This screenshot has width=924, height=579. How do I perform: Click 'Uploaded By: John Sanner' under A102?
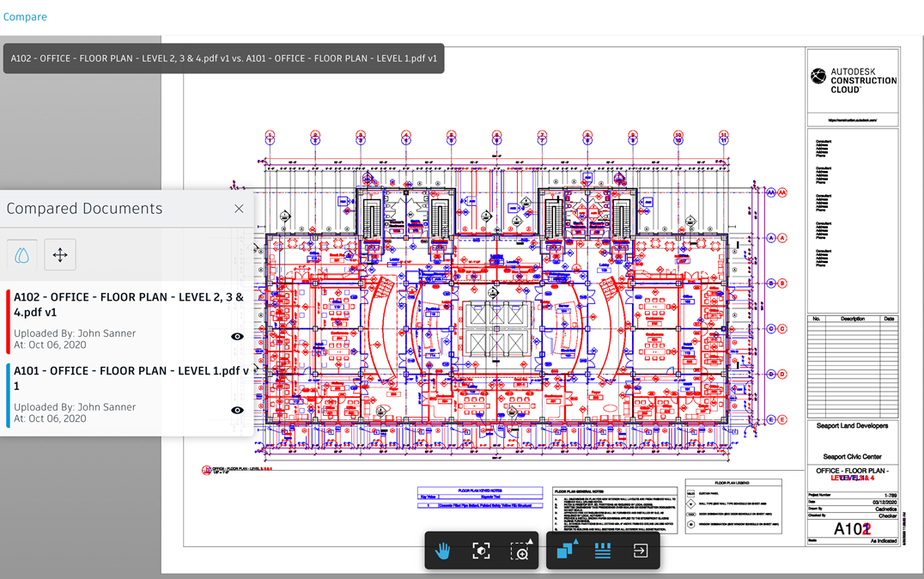tap(75, 333)
